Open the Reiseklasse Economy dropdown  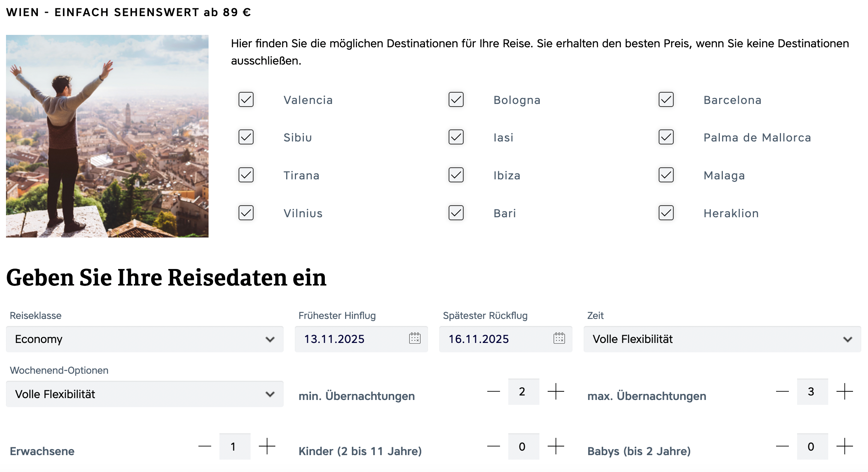[144, 339]
